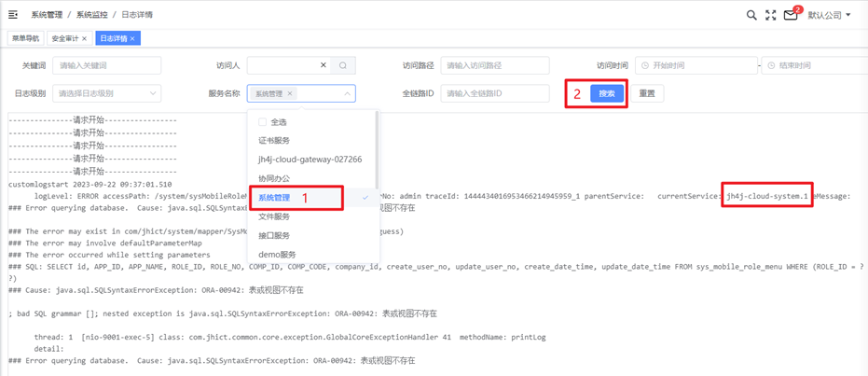This screenshot has height=376, width=868.
Task: Collapse the sidebar with the hamburger menu icon
Action: (13, 14)
